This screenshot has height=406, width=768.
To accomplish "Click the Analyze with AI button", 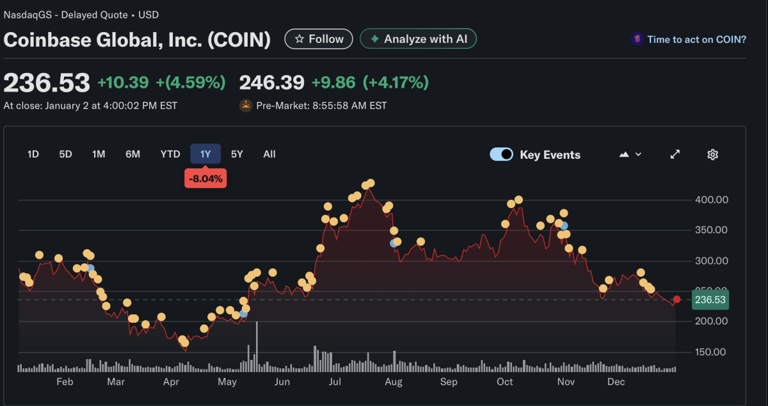I will tap(418, 39).
